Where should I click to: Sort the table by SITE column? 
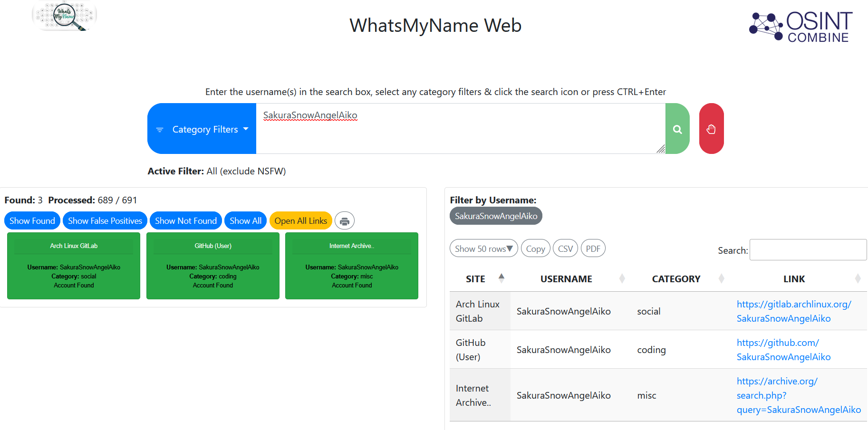click(480, 279)
